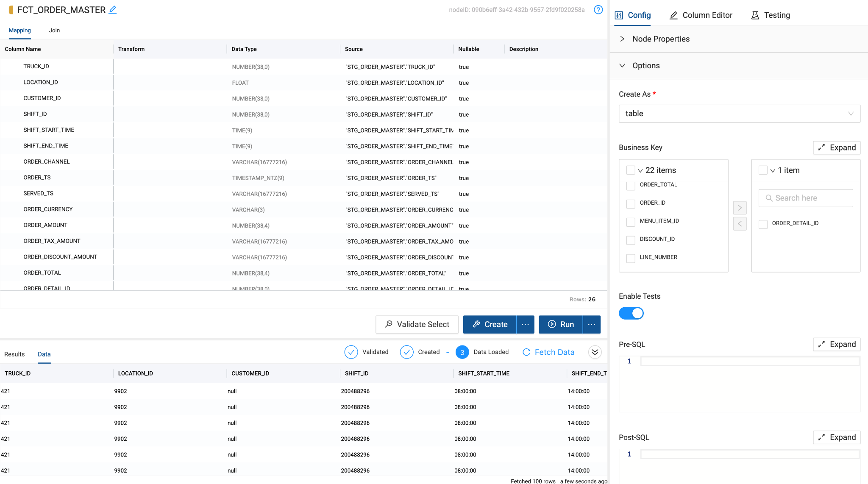Viewport: 868px width, 484px height.
Task: Click the SHIFT_START_TIME data grid header
Action: pos(484,373)
